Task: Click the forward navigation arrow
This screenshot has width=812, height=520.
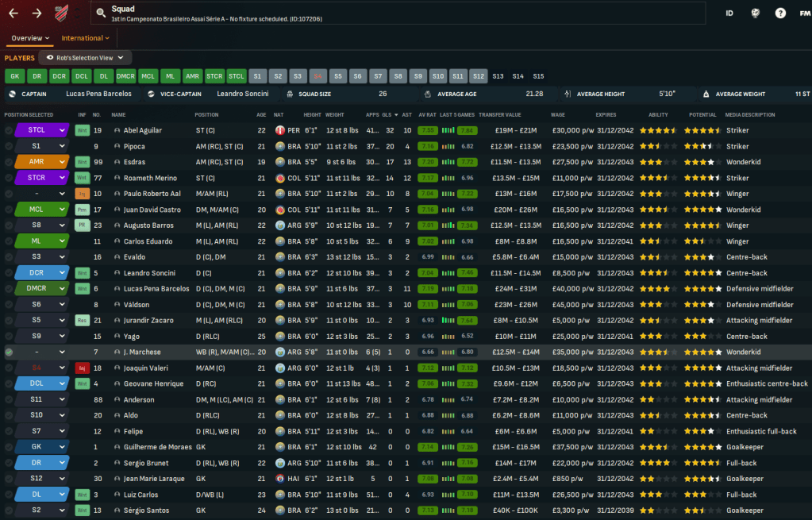Action: [x=37, y=13]
